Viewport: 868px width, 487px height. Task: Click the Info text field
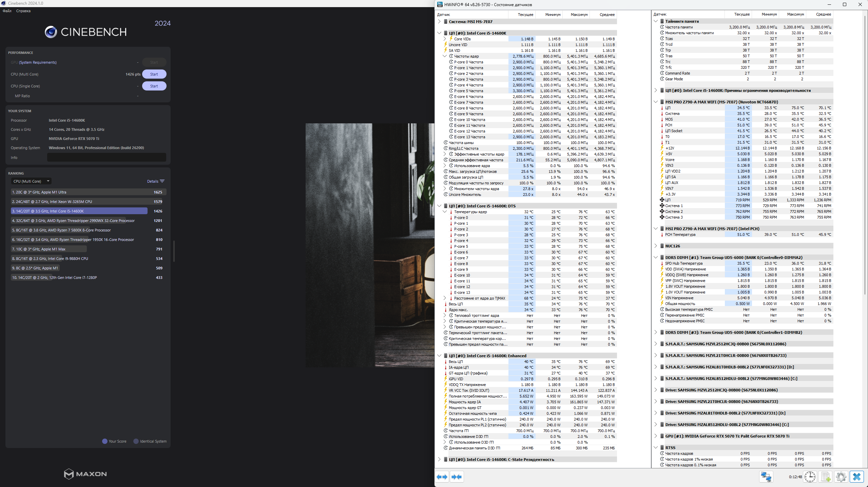[x=107, y=158]
